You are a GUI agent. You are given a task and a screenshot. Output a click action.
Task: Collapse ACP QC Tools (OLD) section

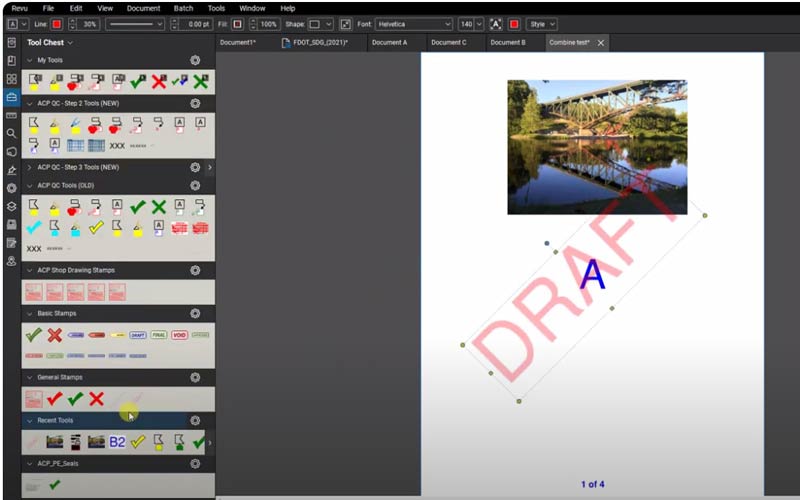click(30, 186)
